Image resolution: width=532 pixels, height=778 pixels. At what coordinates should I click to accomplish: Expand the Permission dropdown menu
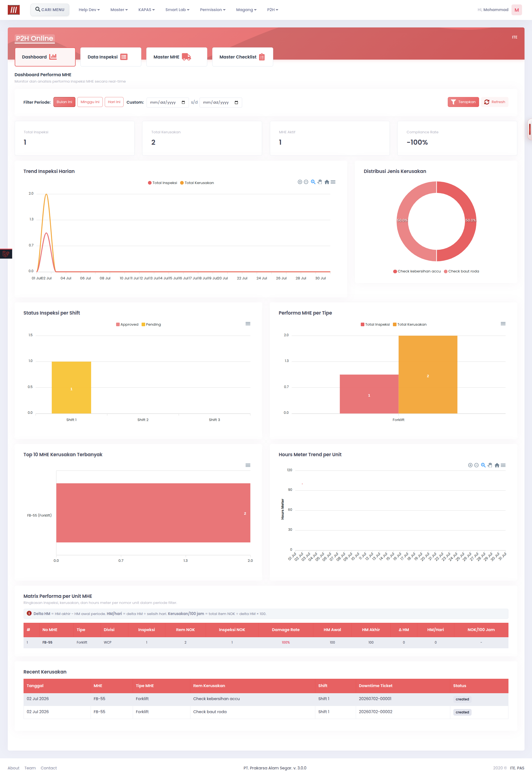(x=213, y=10)
